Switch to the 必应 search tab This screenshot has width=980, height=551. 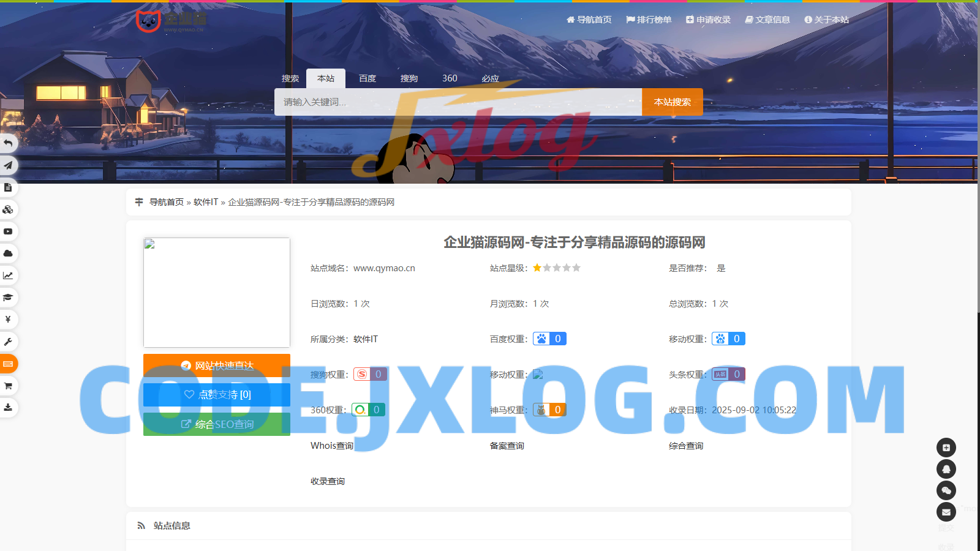coord(490,78)
